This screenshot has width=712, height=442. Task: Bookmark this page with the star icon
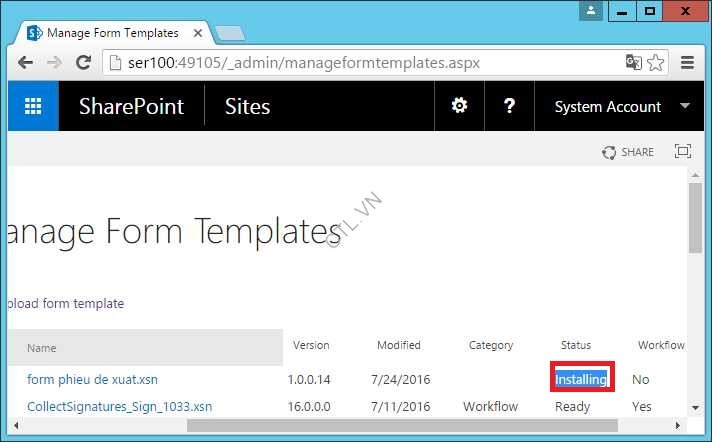click(x=656, y=62)
